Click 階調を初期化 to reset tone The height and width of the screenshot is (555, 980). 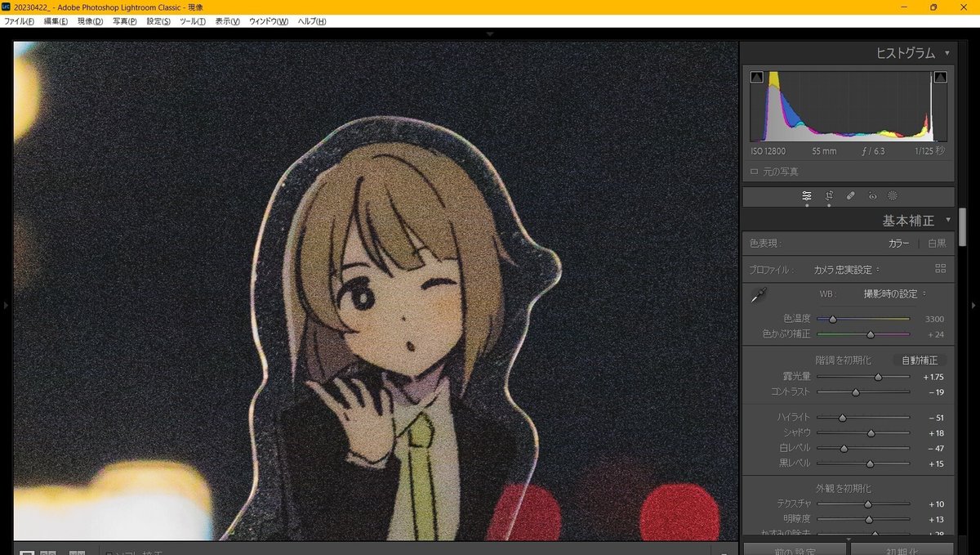coord(843,360)
